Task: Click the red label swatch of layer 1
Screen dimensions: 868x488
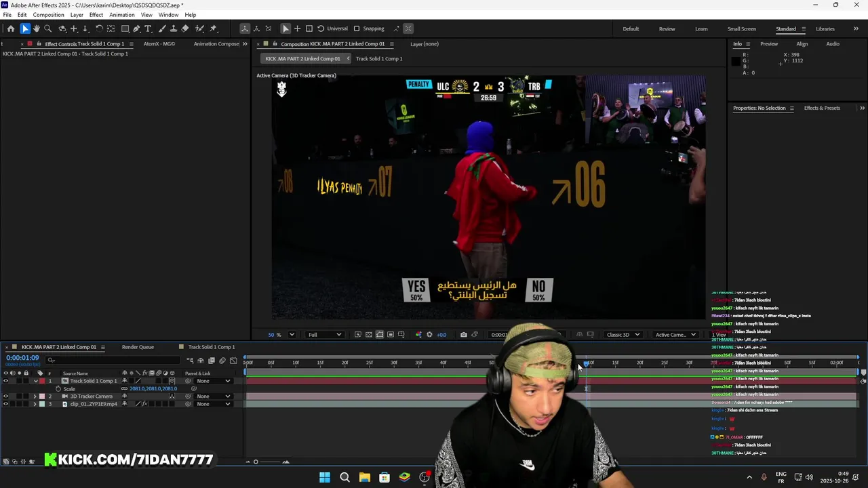Action: (42, 381)
